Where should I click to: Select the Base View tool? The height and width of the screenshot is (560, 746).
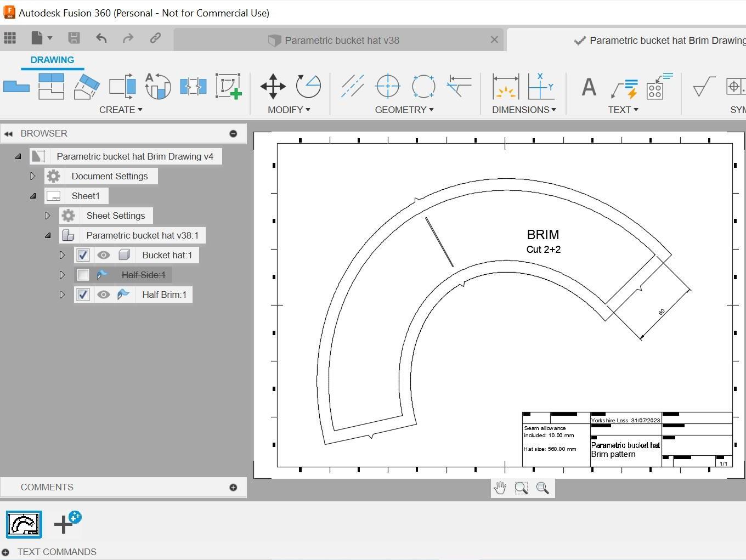(16, 86)
